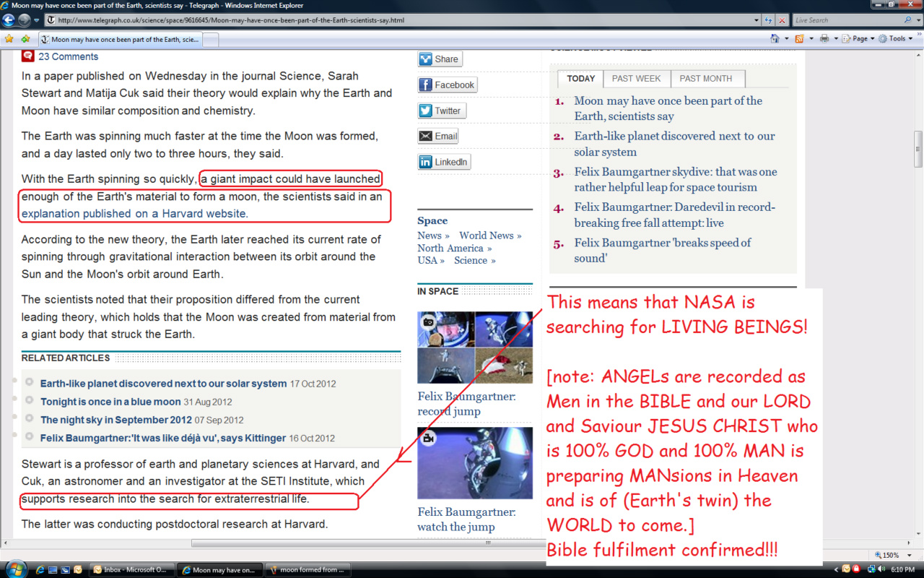This screenshot has height=578, width=924.
Task: Click the browser Forward arrow button
Action: pos(25,20)
